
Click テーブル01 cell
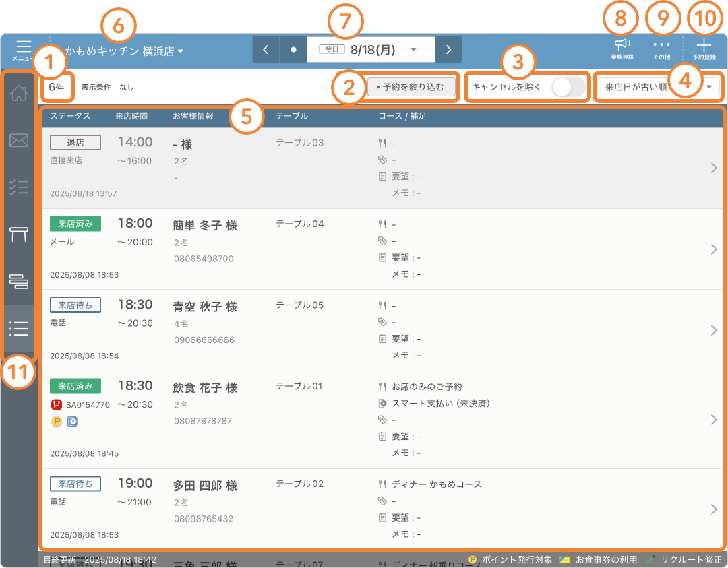[299, 386]
